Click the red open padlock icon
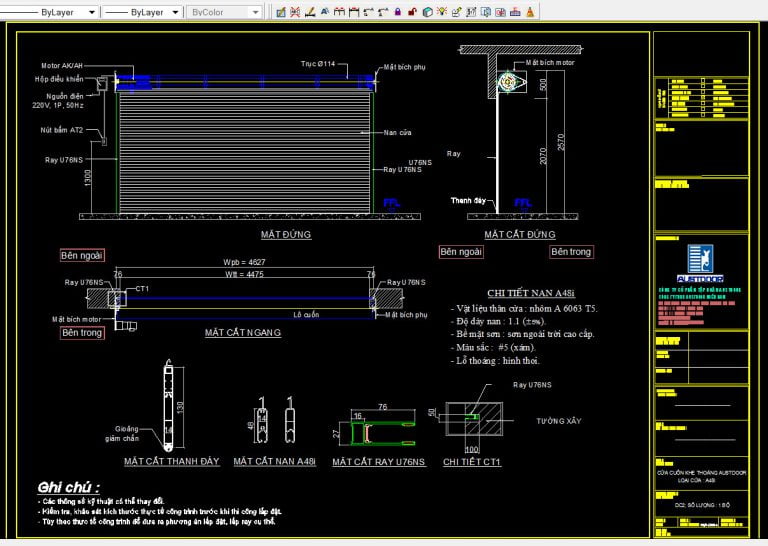 [412, 12]
